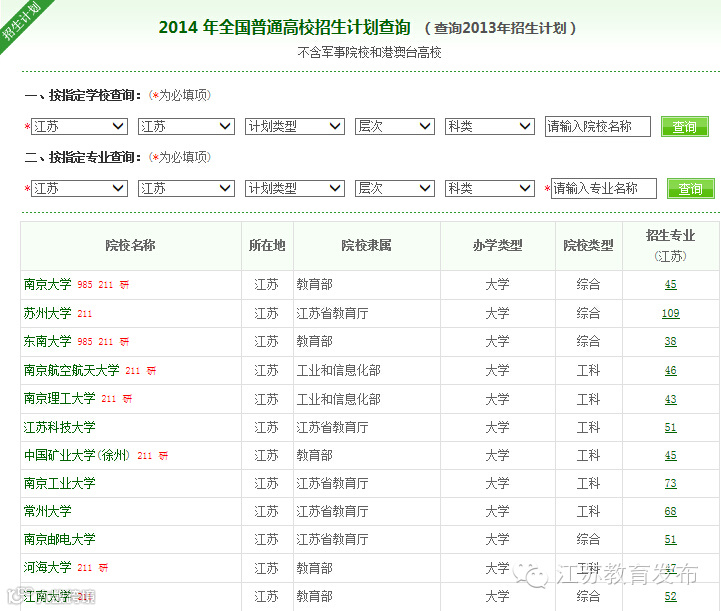Click 985 tag beside 东南大学
The width and height of the screenshot is (721, 611).
(85, 342)
